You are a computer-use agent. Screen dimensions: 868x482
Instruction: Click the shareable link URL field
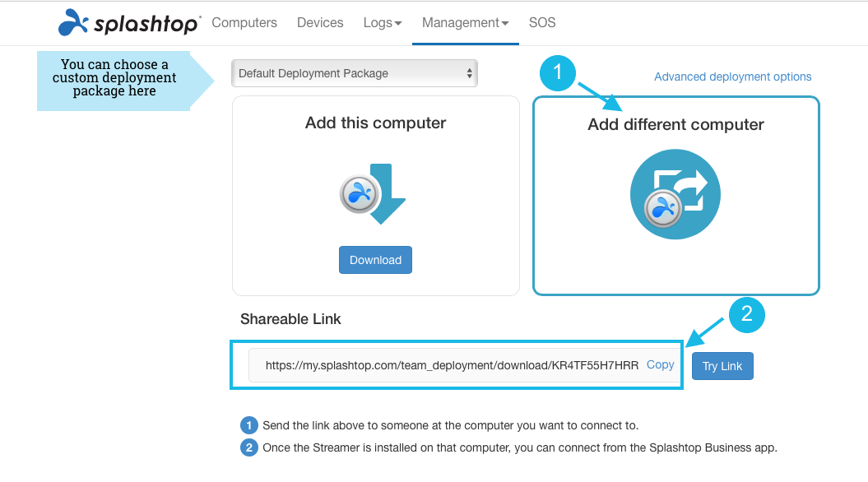pos(451,365)
